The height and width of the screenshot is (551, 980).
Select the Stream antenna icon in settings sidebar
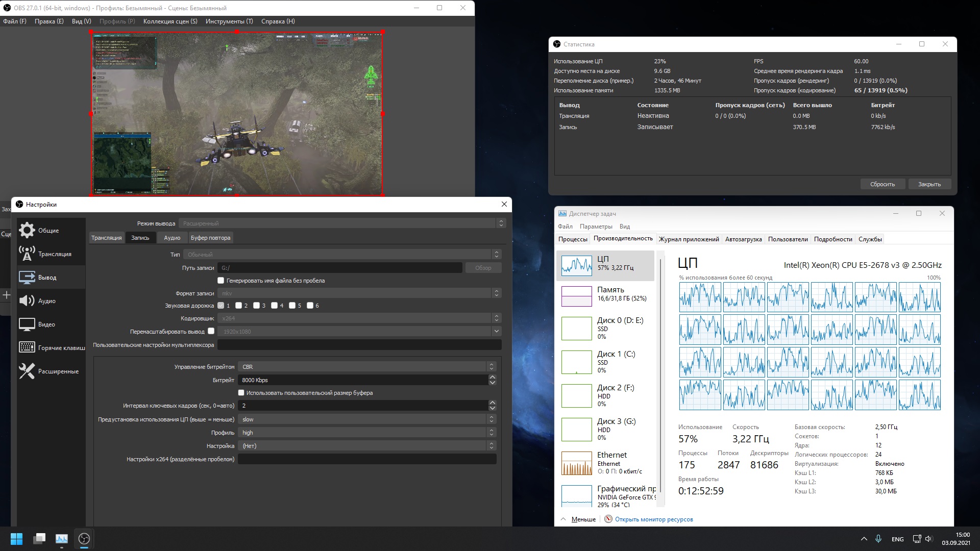[x=27, y=254]
